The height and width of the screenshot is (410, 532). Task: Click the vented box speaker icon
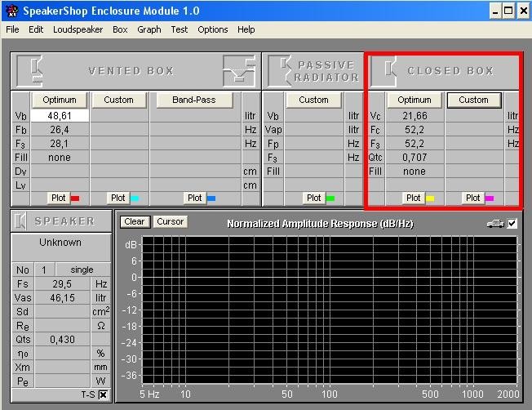(x=29, y=70)
